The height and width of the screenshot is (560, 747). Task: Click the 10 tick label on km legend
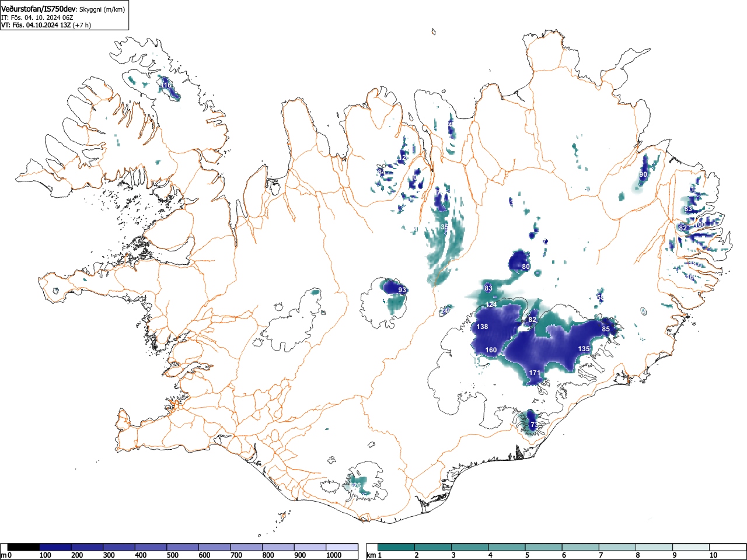pos(713,555)
